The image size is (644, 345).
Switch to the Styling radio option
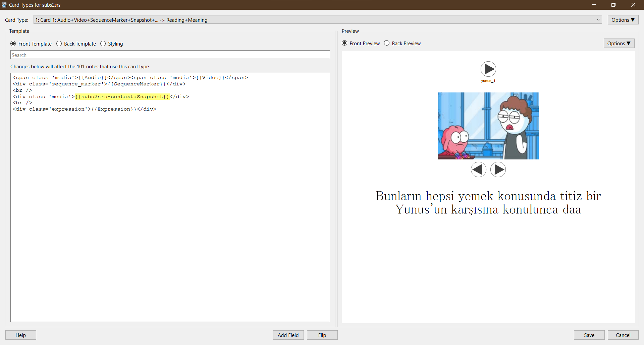pos(103,44)
